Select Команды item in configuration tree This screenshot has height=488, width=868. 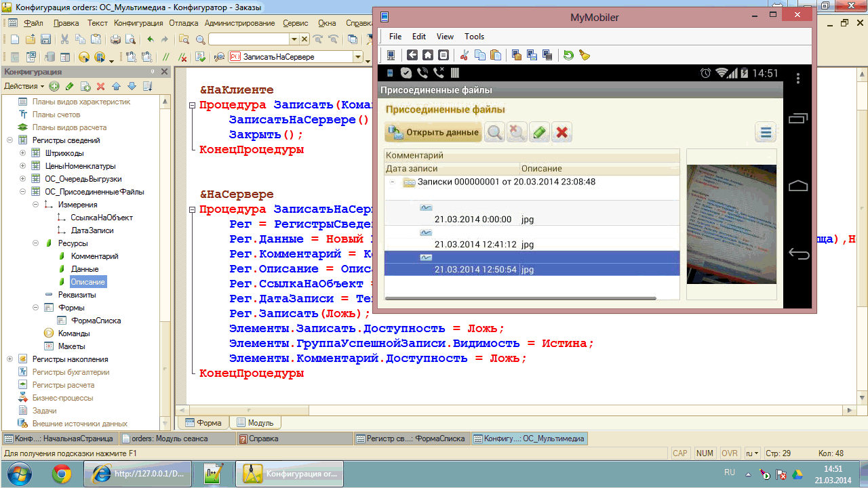pyautogui.click(x=75, y=333)
